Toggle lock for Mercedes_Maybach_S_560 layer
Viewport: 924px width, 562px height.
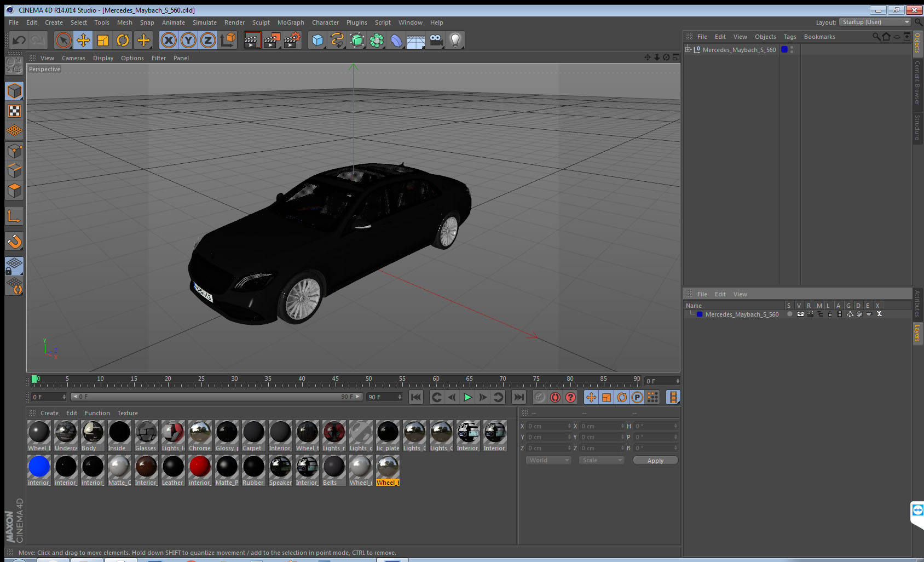(830, 314)
